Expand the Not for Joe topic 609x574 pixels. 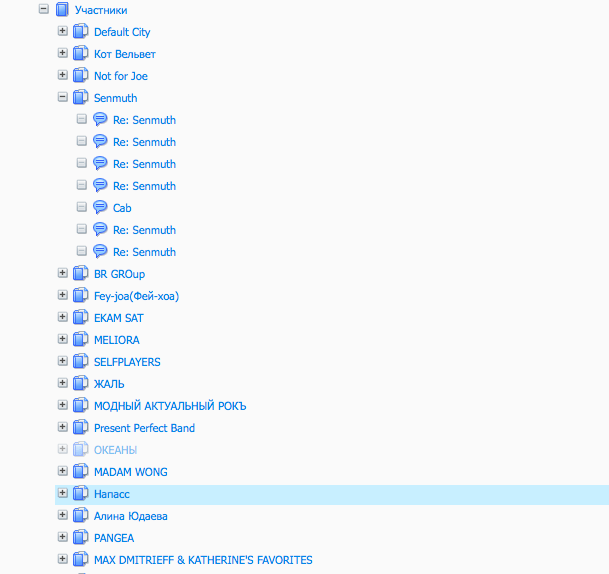click(63, 75)
